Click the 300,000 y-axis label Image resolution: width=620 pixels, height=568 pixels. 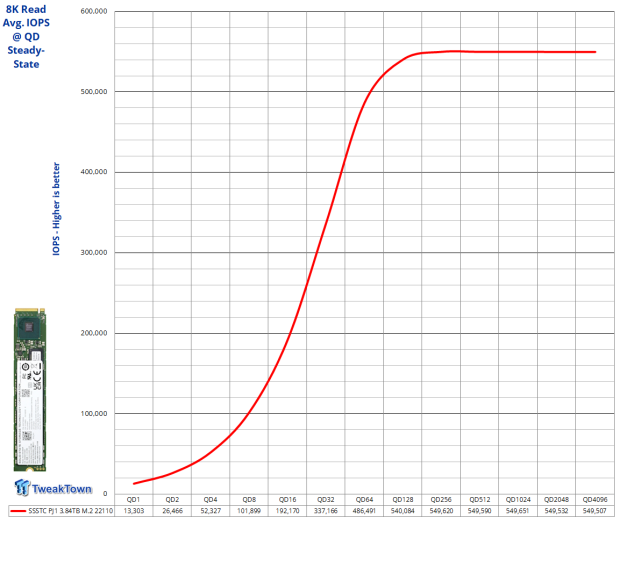(x=94, y=252)
